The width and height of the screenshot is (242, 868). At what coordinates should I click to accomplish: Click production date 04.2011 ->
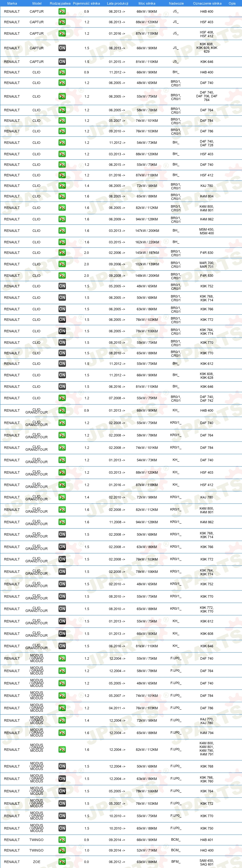pyautogui.click(x=117, y=708)
